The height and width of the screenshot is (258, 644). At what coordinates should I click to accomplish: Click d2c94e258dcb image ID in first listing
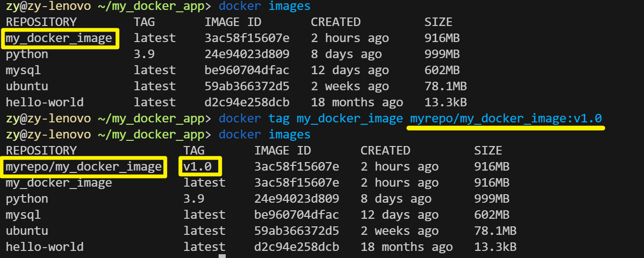tap(247, 103)
